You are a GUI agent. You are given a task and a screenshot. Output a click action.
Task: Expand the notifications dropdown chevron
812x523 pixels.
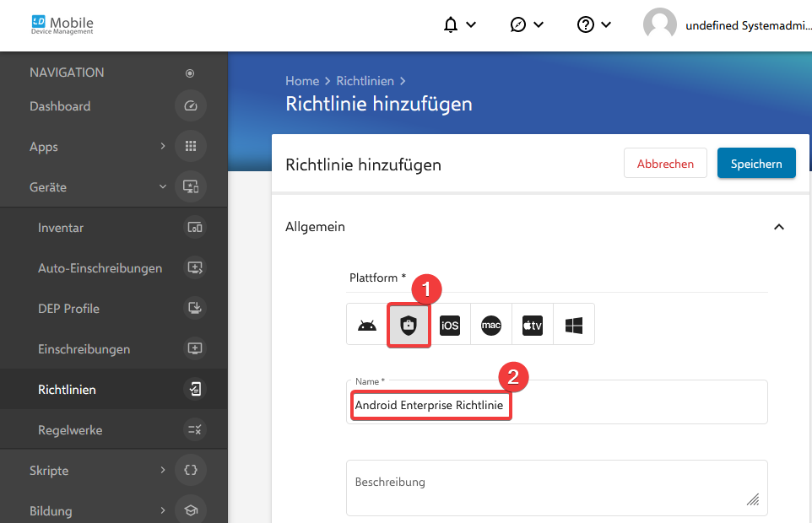pos(471,24)
